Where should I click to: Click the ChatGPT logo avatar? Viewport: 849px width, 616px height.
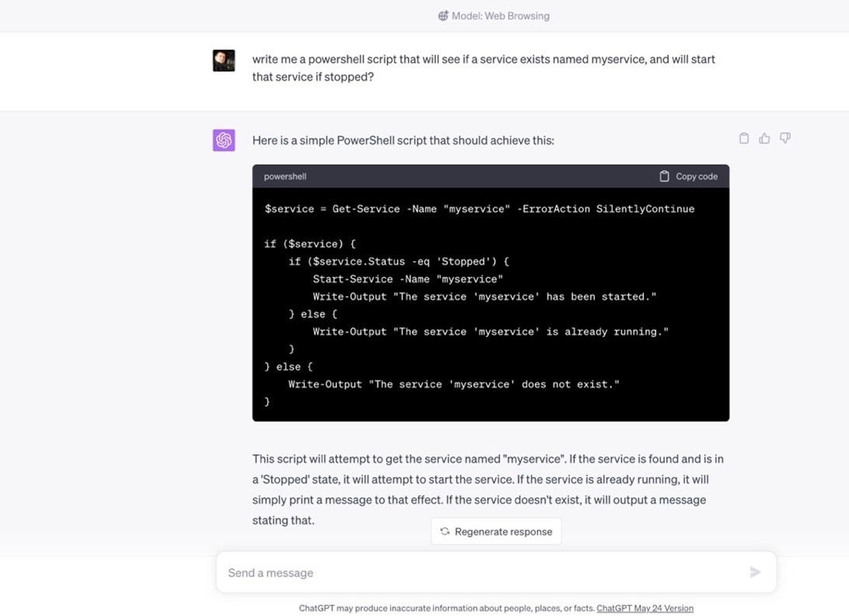click(224, 140)
